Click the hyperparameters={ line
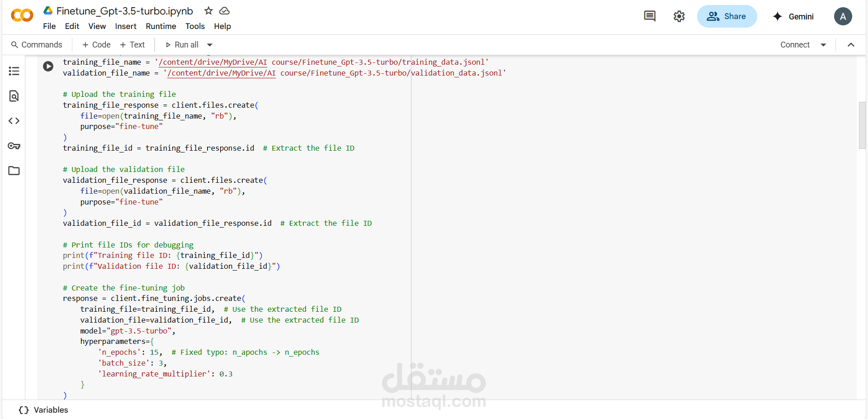 pos(117,342)
